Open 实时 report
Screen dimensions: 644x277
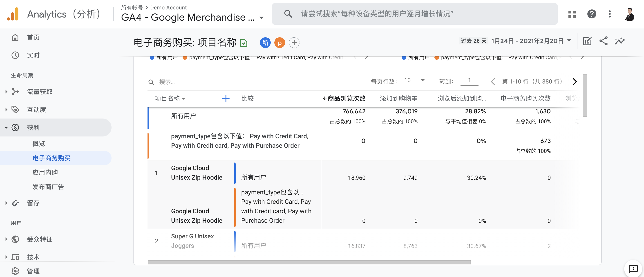(x=33, y=55)
